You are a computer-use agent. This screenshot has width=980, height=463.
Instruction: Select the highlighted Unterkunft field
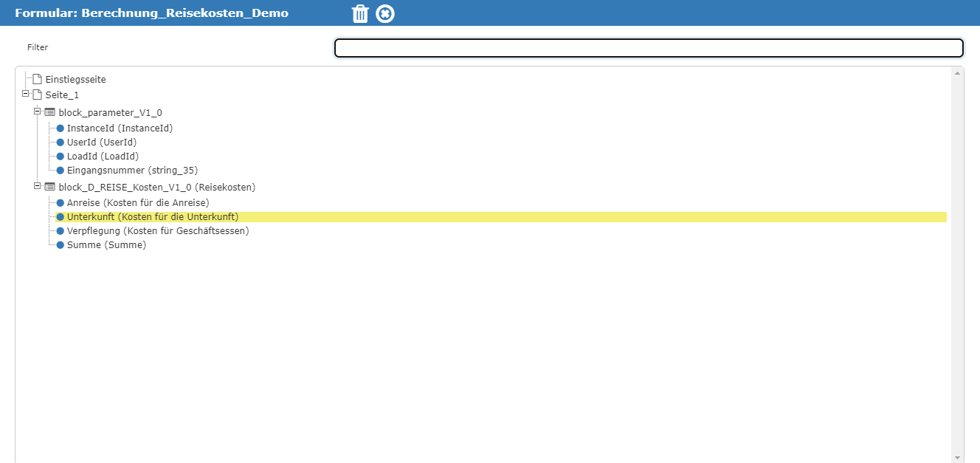click(x=152, y=216)
